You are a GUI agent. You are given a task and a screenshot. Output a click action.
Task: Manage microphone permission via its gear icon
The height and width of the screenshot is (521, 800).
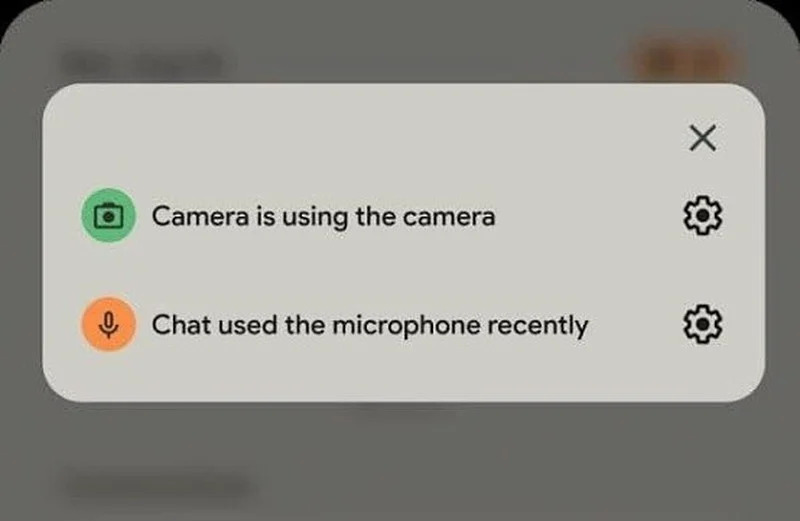pos(703,324)
